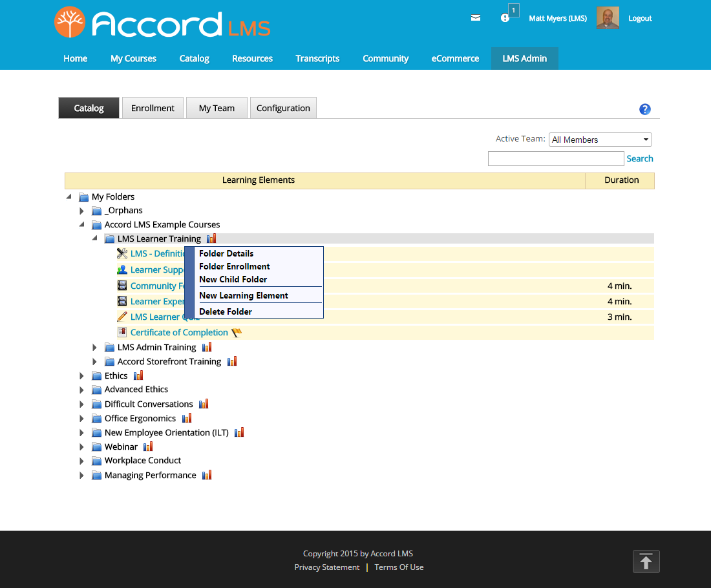Switch to the My Team tab

[217, 108]
